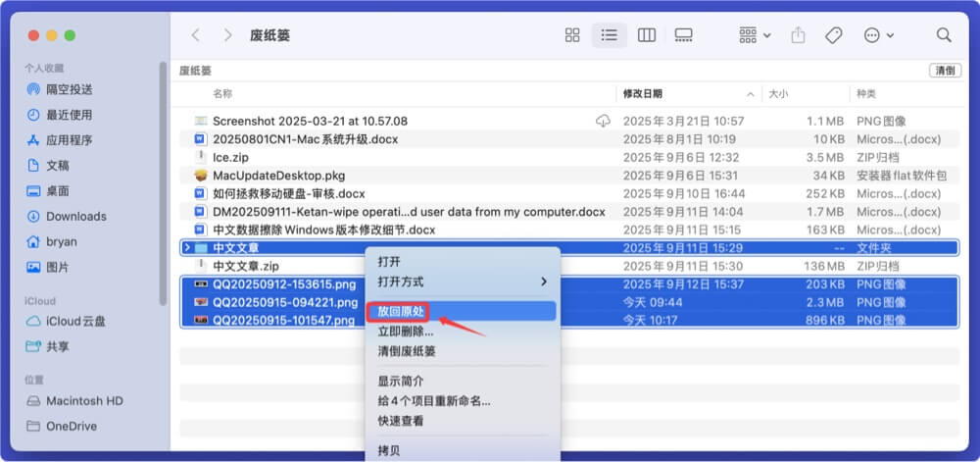980x462 pixels.
Task: Click the tag icon in toolbar
Action: pyautogui.click(x=833, y=35)
